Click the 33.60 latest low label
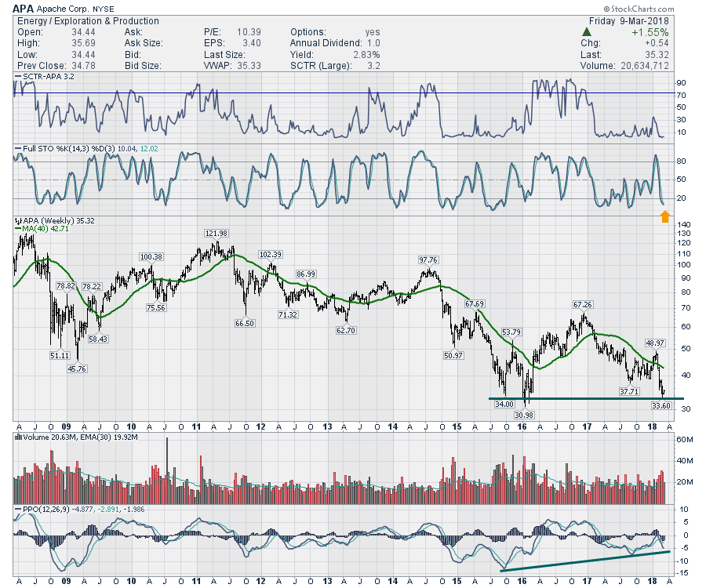Image resolution: width=706 pixels, height=588 pixels. 661,406
